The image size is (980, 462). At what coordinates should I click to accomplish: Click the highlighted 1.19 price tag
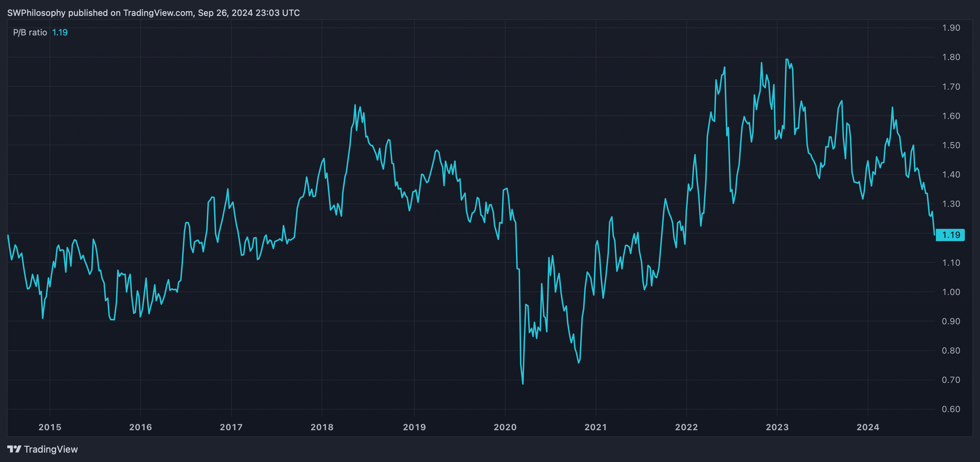pos(950,235)
